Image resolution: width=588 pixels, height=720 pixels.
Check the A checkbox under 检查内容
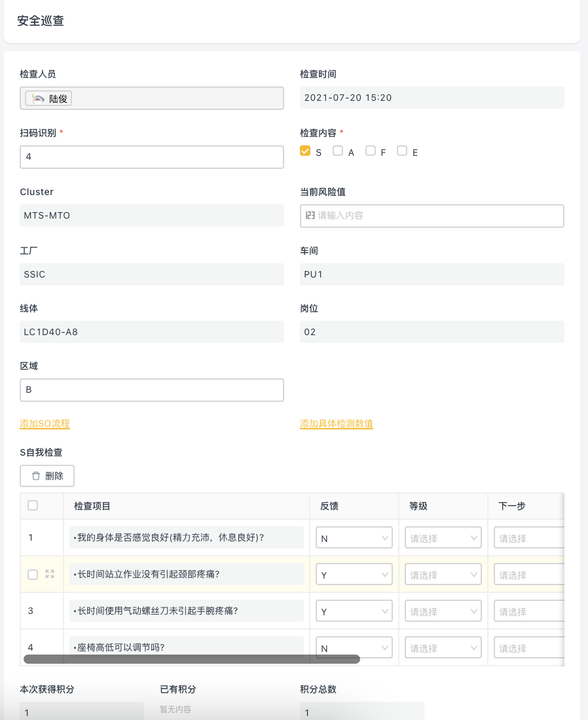[x=338, y=151]
